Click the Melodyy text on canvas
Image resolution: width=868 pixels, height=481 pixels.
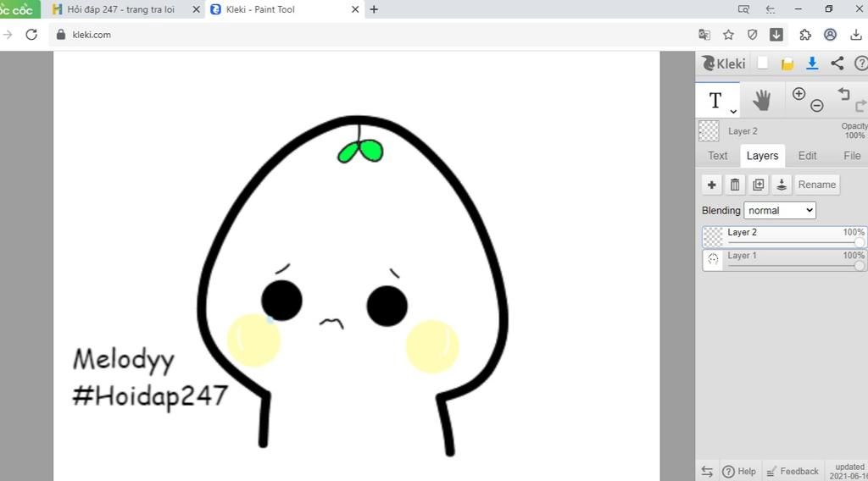tap(124, 361)
